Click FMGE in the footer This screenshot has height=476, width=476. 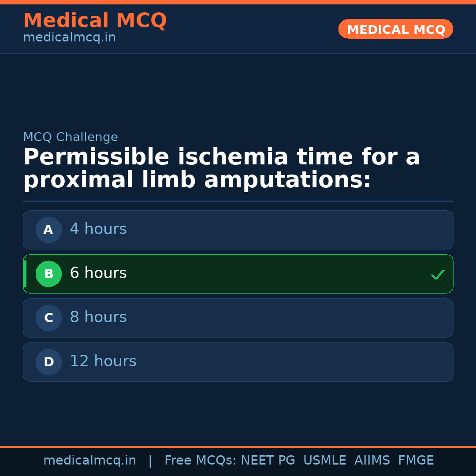click(416, 461)
